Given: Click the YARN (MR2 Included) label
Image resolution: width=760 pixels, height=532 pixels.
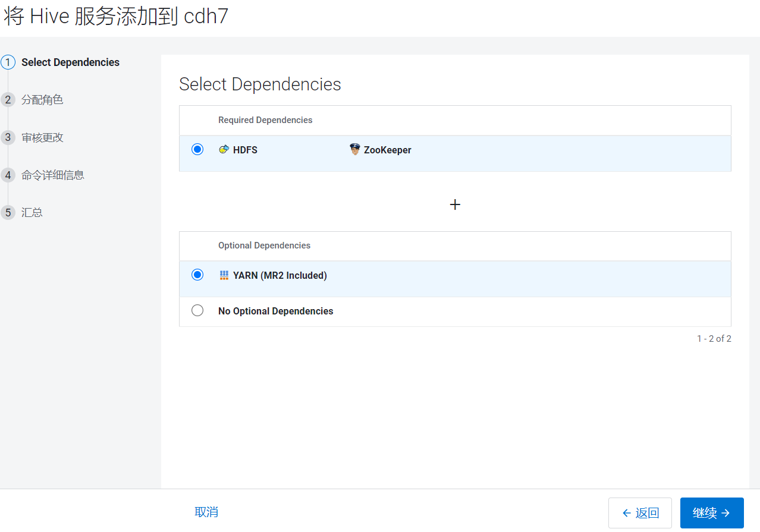Looking at the screenshot, I should click(280, 276).
